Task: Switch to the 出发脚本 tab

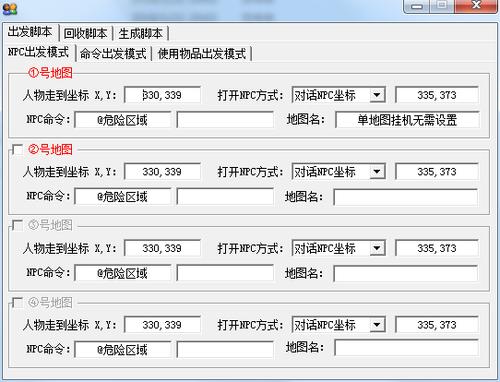Action: (30, 32)
